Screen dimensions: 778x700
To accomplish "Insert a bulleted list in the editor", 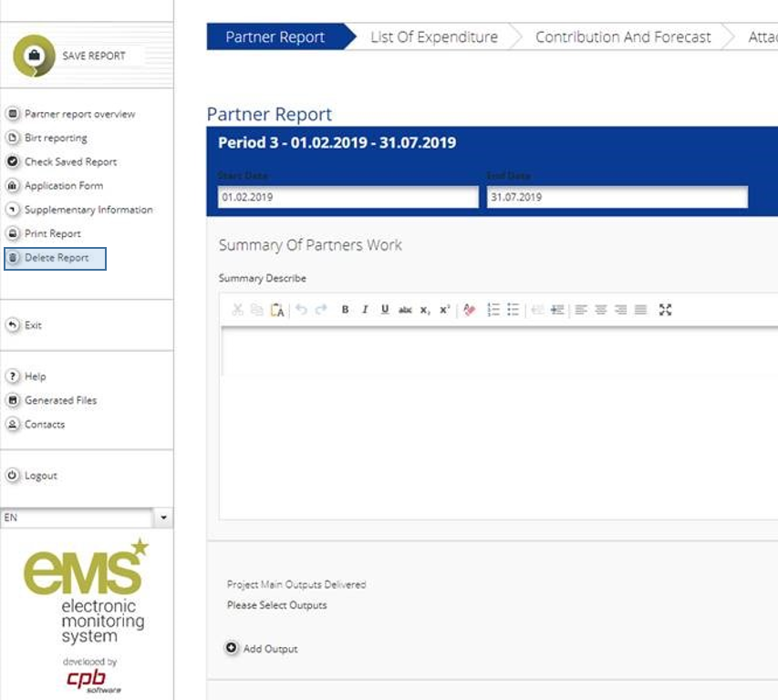I will [x=513, y=310].
